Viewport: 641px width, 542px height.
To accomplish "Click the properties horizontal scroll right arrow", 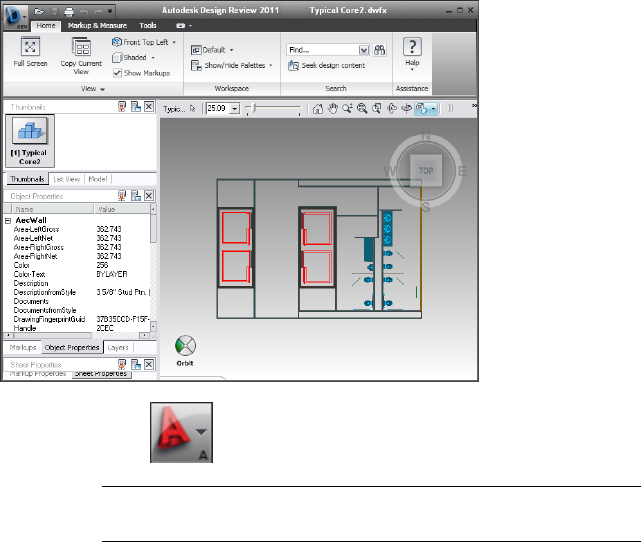I will click(144, 336).
